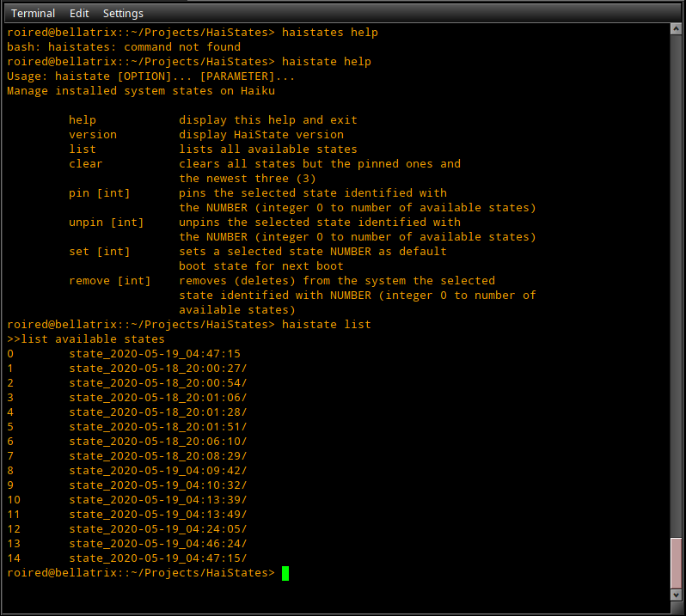Click the pink scrollbar thumb
Image resolution: width=686 pixels, height=616 pixels.
coord(676,563)
